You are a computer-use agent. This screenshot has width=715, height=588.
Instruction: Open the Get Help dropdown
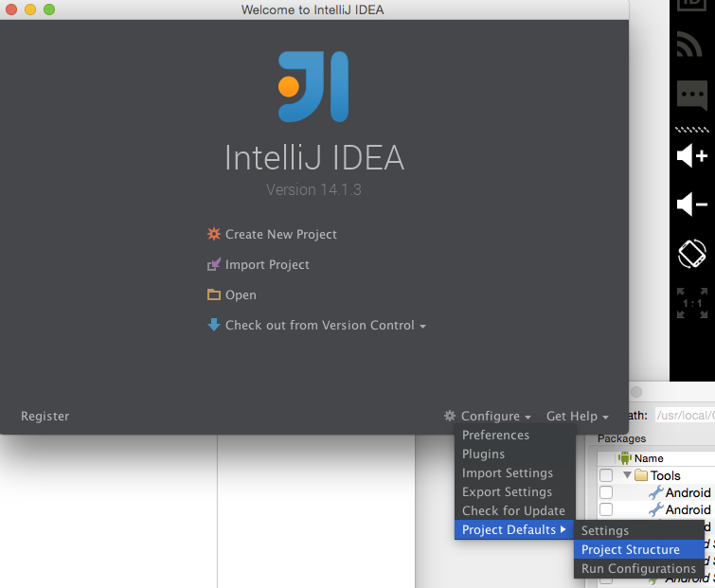[578, 416]
